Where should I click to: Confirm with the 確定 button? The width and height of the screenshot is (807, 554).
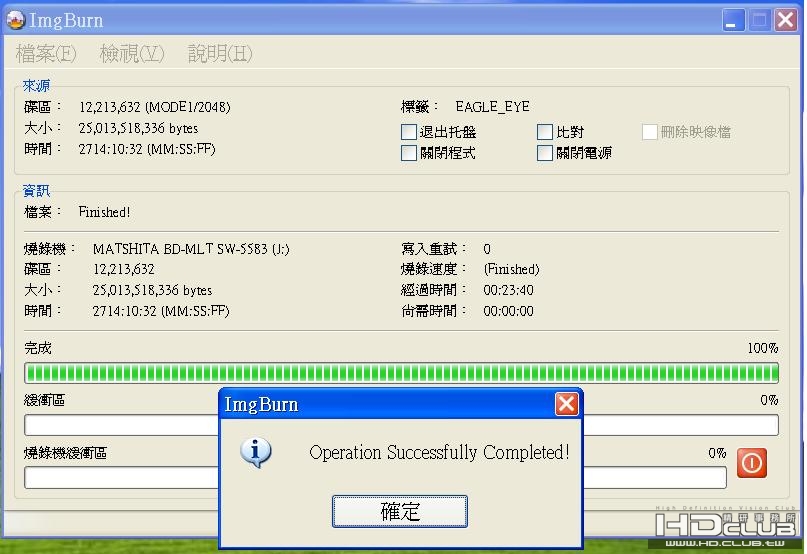pyautogui.click(x=400, y=511)
